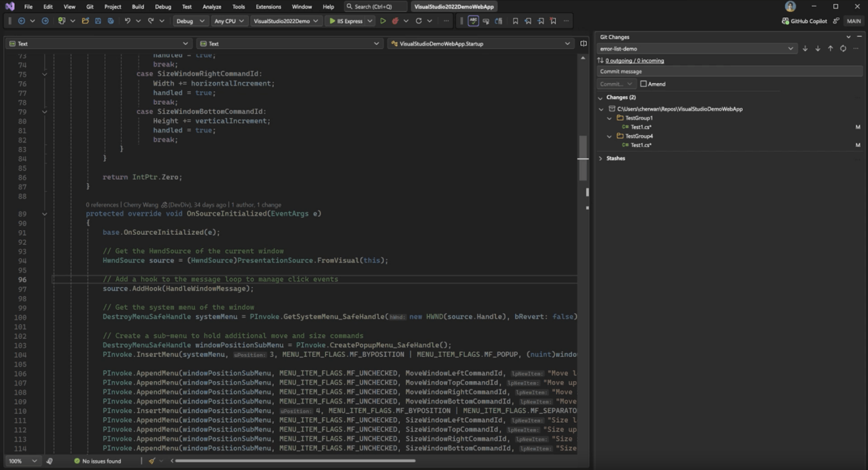Toggle the Amend checkbox

click(644, 84)
